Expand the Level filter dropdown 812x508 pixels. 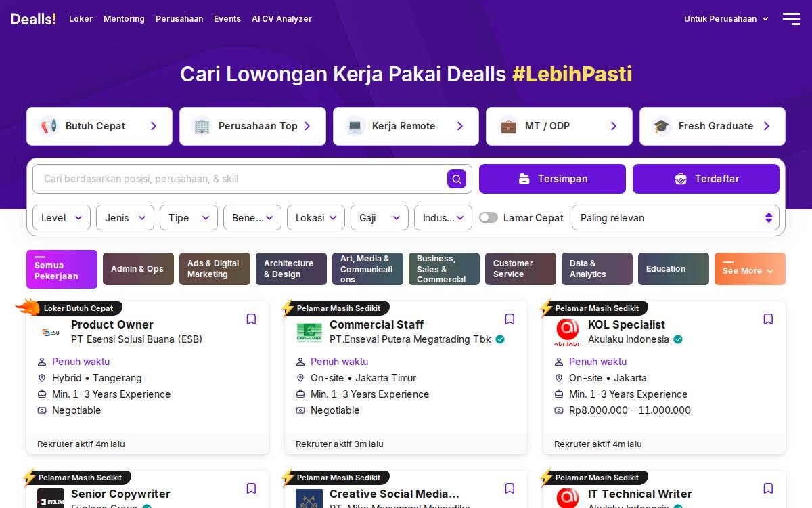tap(62, 217)
